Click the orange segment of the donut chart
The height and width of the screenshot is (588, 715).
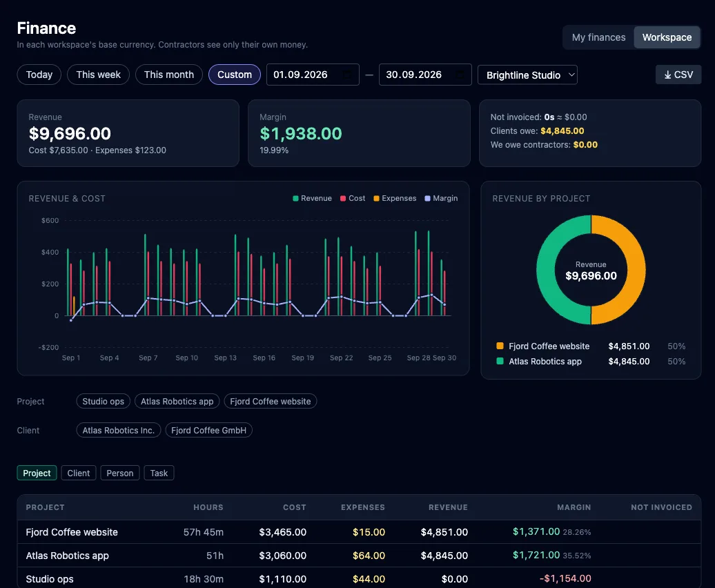[636, 270]
